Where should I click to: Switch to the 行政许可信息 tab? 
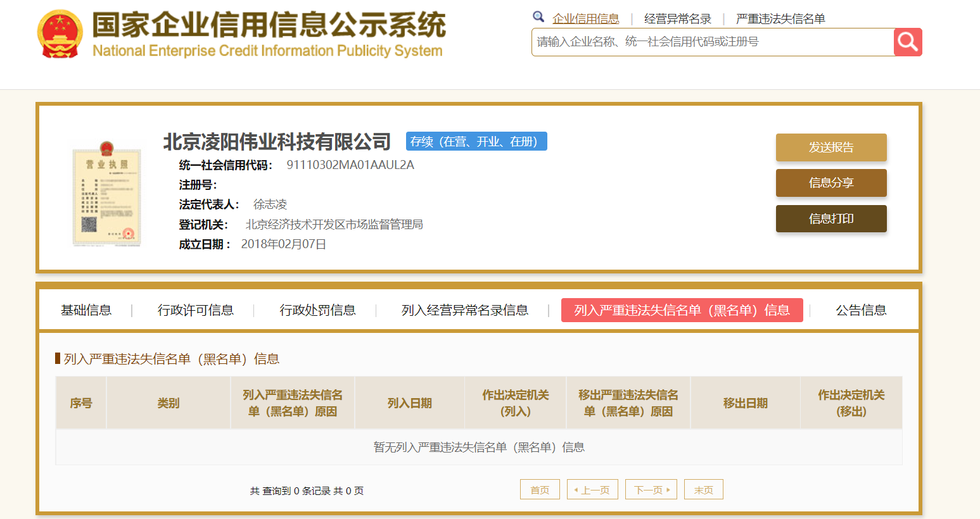pyautogui.click(x=196, y=310)
